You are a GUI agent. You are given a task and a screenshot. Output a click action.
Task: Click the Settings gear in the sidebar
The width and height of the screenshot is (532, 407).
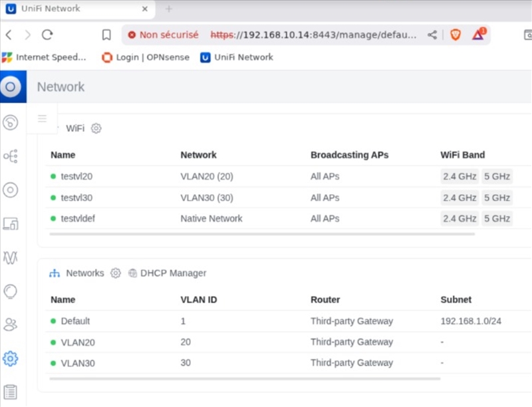click(x=10, y=358)
